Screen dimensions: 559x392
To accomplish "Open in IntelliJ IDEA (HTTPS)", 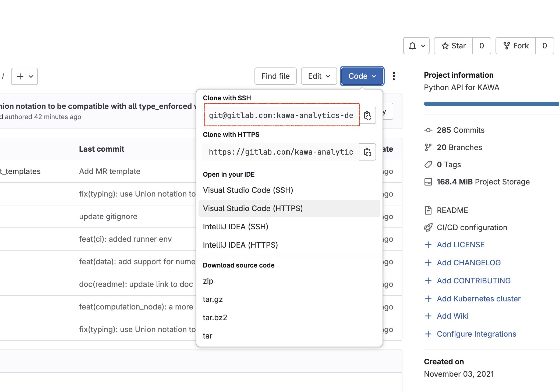I will tap(289, 245).
